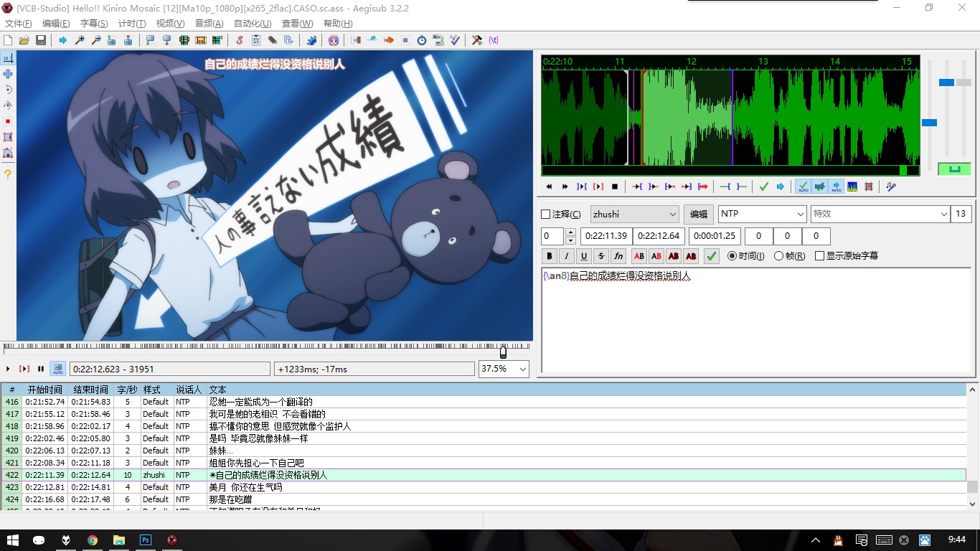
Task: Toggle video auto-scroll AUTO button
Action: pyautogui.click(x=57, y=369)
